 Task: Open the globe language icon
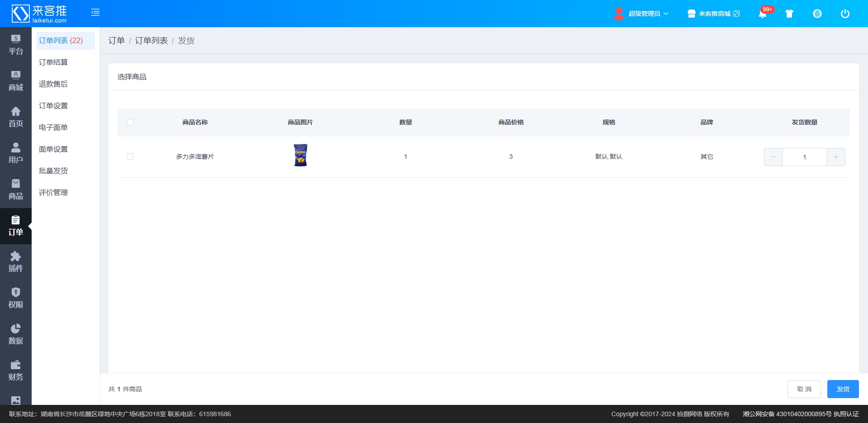pos(817,14)
